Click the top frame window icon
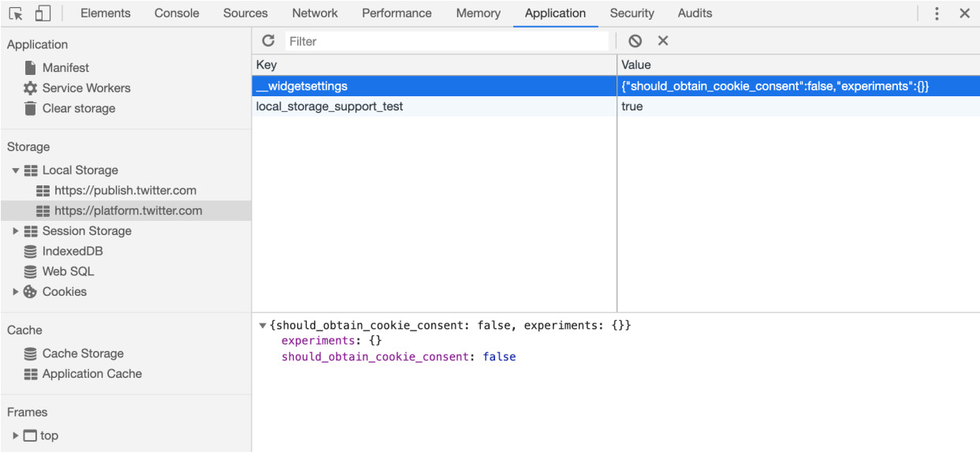The height and width of the screenshot is (452, 980). (x=30, y=435)
